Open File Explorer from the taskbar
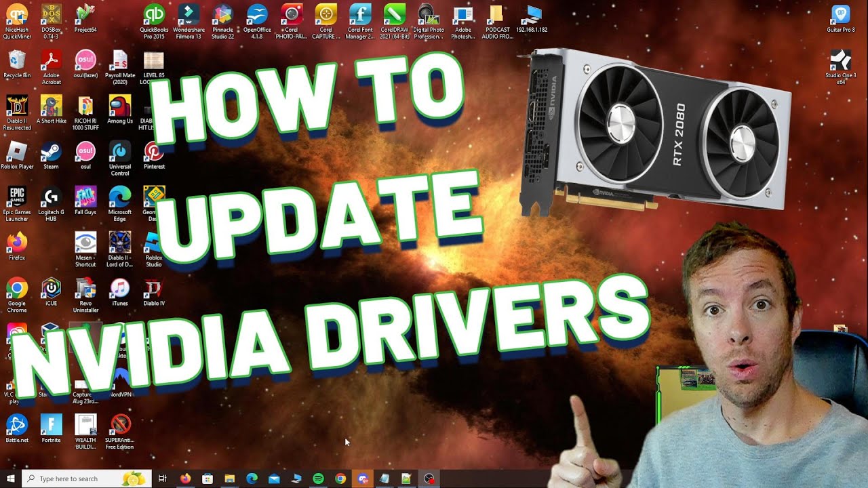 (229, 479)
